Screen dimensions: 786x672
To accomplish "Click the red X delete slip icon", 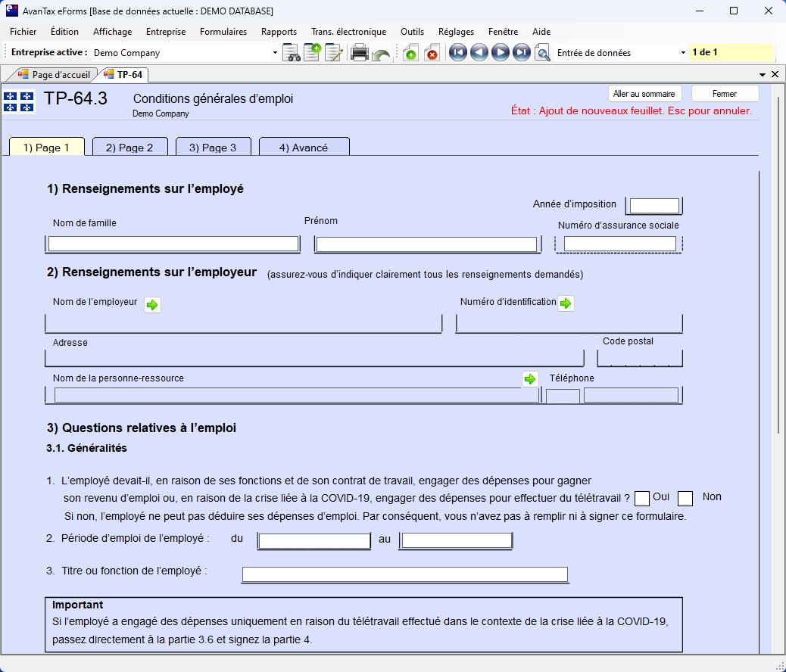I will click(432, 53).
